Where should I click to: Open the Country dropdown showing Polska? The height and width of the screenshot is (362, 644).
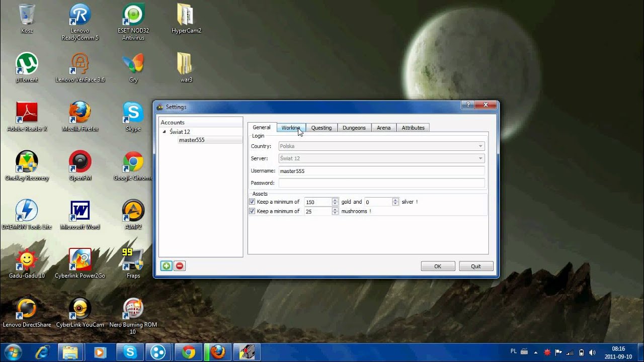381,146
